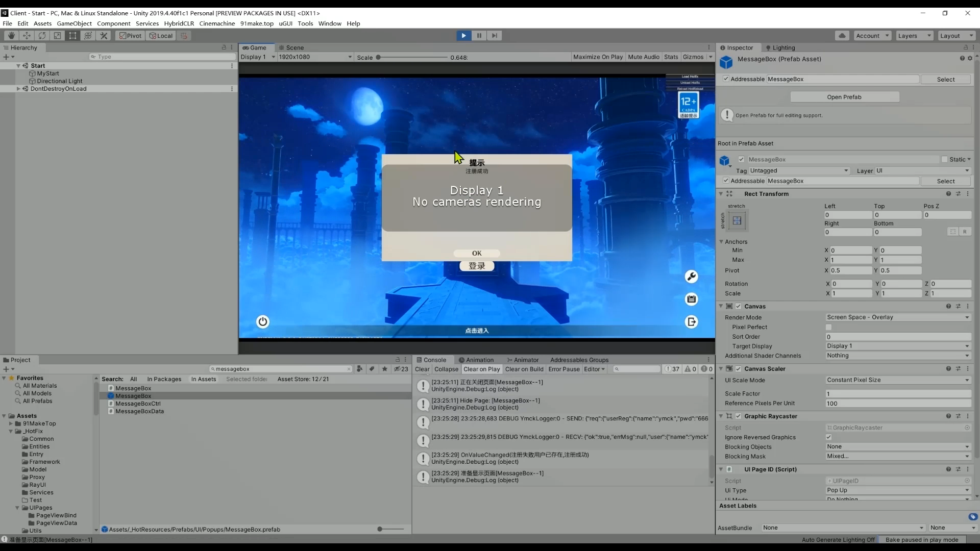980x551 pixels.
Task: Open the Layer UI dropdown
Action: coord(923,171)
